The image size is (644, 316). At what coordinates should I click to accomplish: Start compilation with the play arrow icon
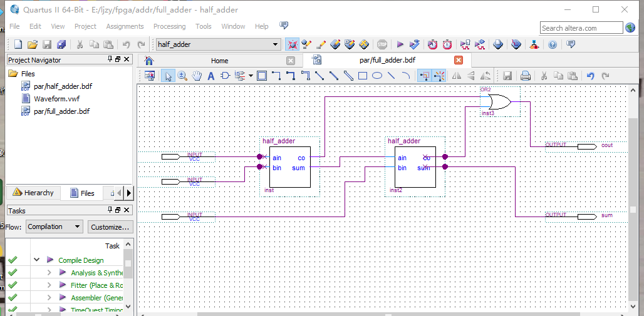(400, 44)
